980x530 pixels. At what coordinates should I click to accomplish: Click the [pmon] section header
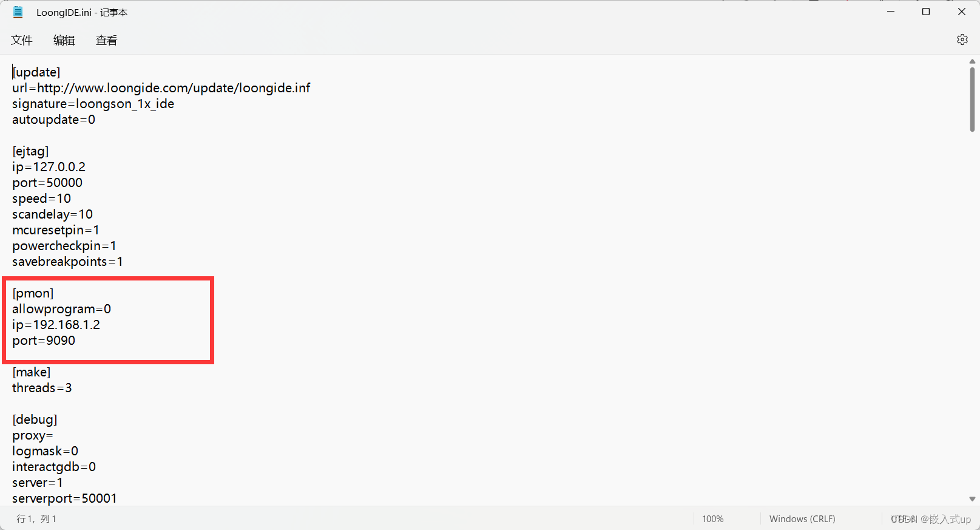point(33,293)
